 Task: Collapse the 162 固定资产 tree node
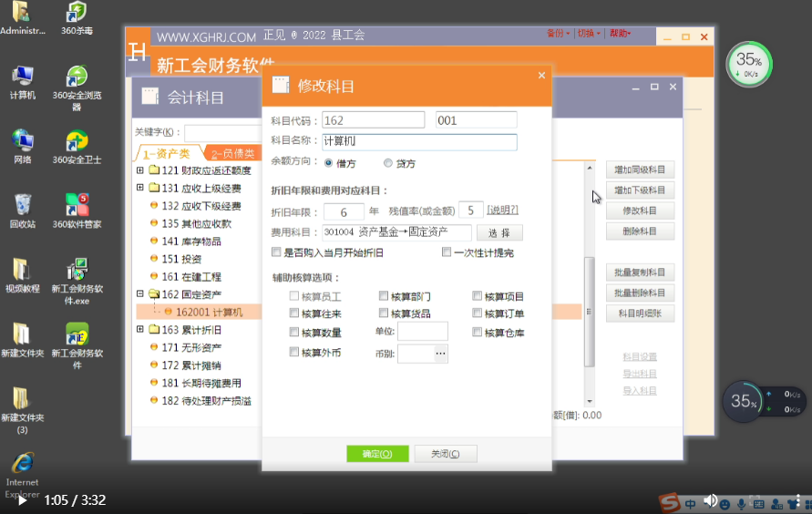coord(140,294)
